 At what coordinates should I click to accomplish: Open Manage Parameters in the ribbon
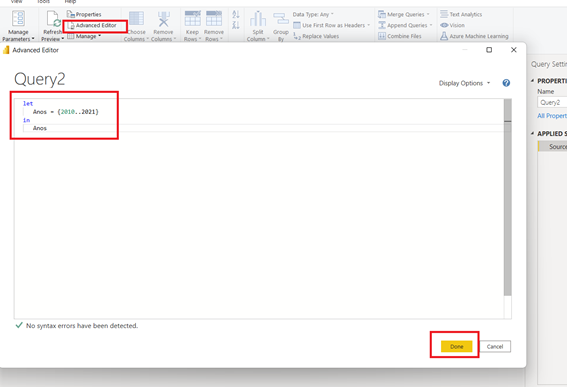pos(18,25)
